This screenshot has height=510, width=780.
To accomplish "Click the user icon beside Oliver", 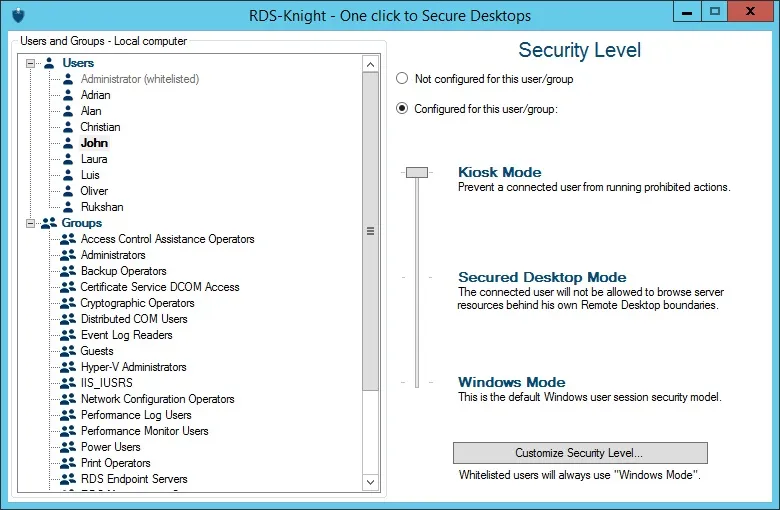I will (68, 191).
